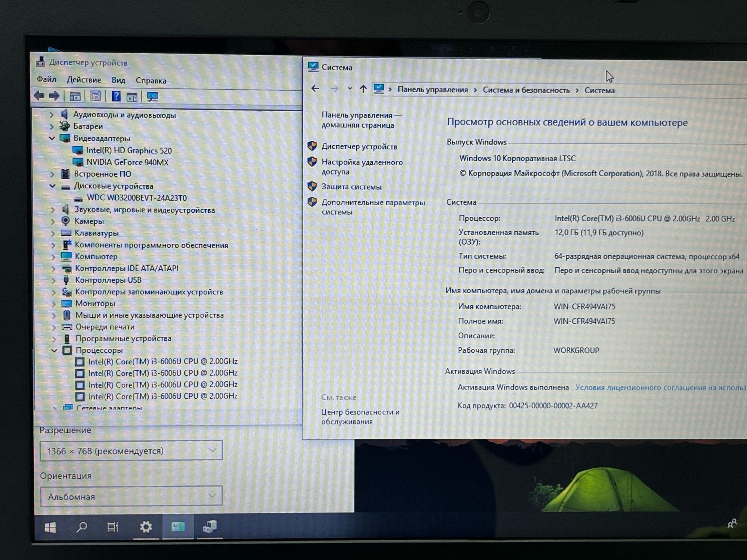Select Программные устройства tree item

[123, 339]
